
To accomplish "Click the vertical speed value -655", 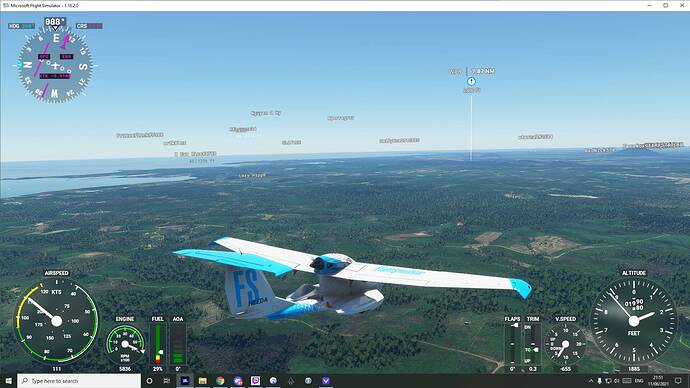I will point(565,369).
